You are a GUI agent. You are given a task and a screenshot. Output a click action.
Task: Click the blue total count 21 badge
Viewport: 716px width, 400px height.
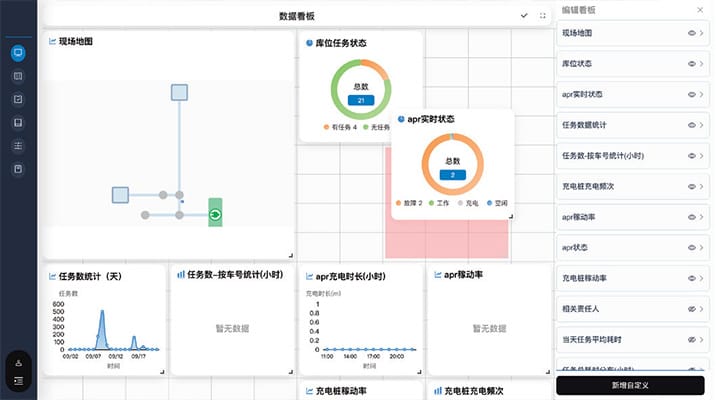click(x=360, y=101)
